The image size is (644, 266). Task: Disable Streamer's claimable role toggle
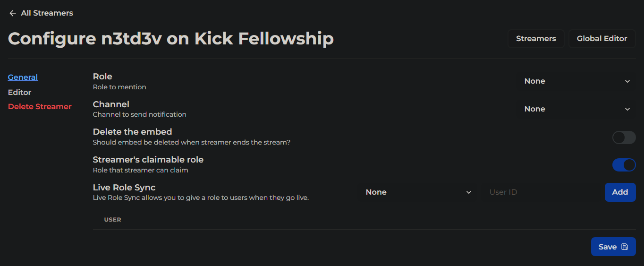(x=624, y=165)
